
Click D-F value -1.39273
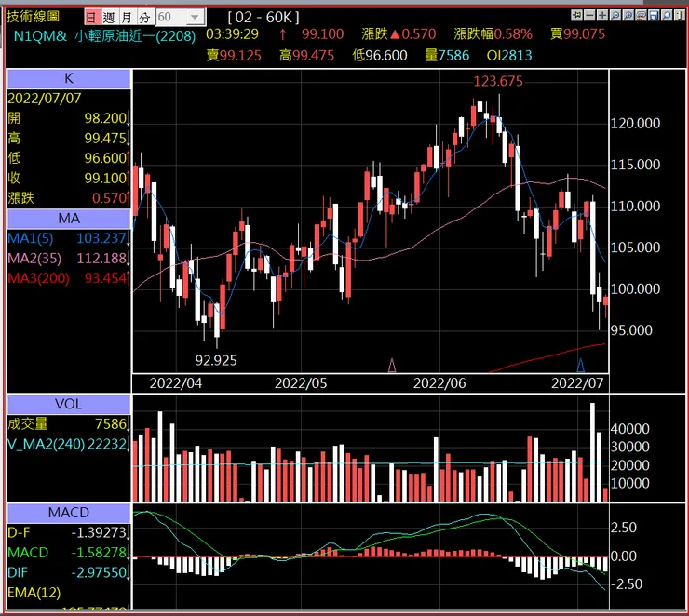tap(99, 532)
